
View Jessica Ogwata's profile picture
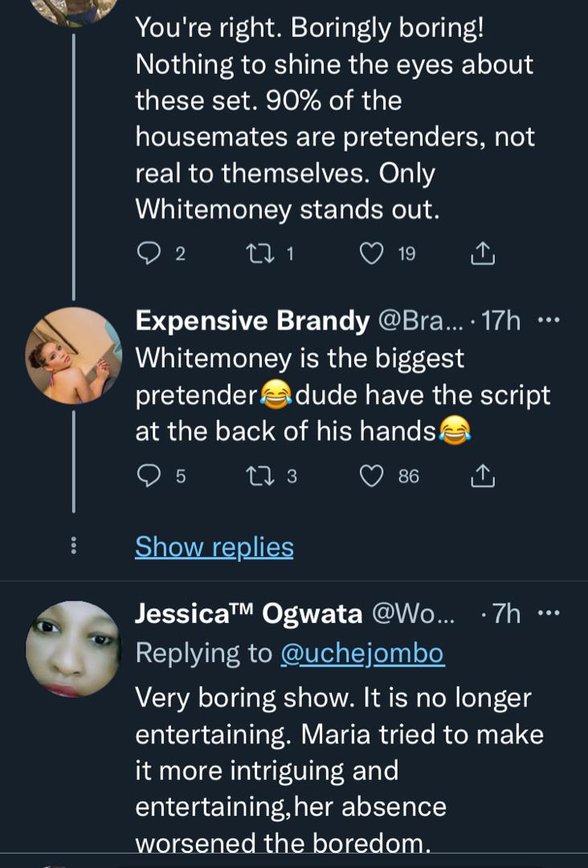click(73, 649)
